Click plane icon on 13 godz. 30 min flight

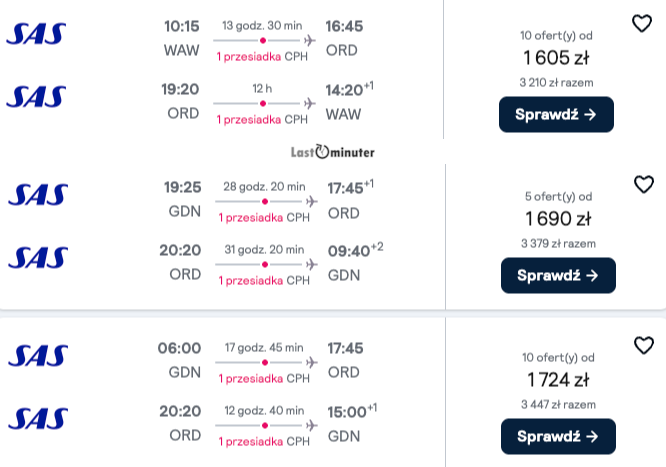310,40
